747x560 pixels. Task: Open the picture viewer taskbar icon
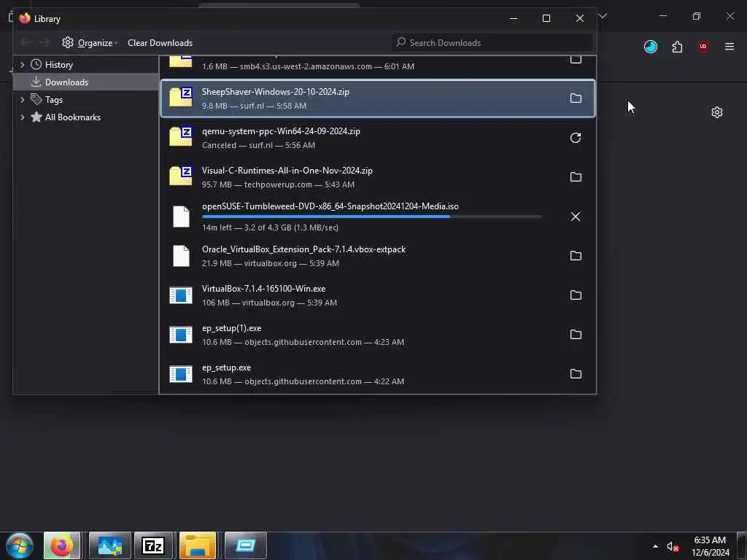click(x=109, y=545)
